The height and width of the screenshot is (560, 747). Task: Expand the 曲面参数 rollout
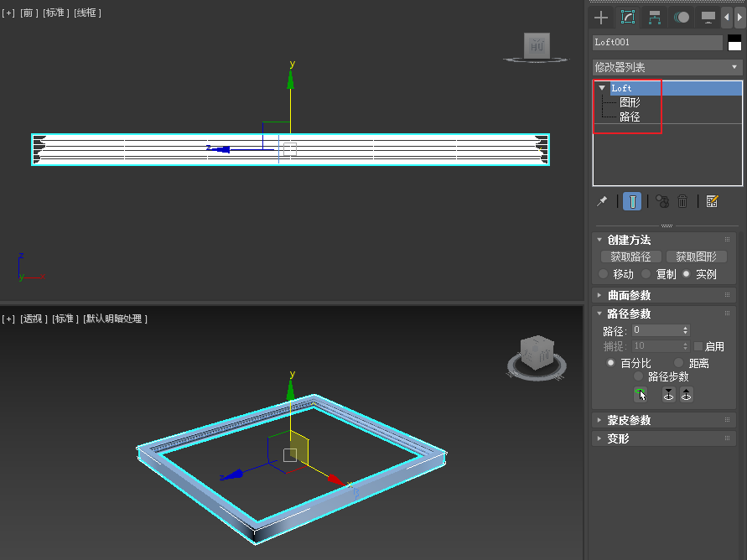(629, 295)
